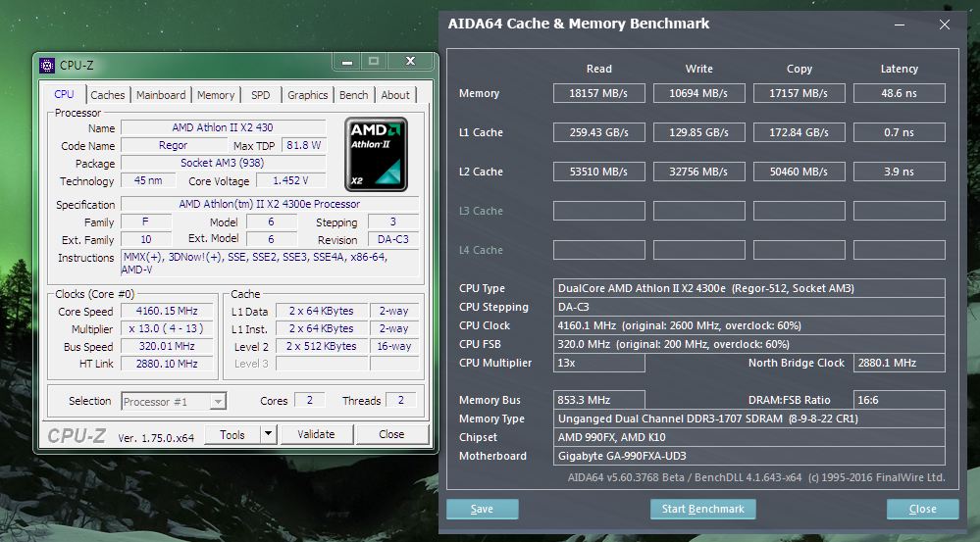The image size is (980, 542).
Task: Close AIDA64 window using the X icon
Action: (x=945, y=25)
